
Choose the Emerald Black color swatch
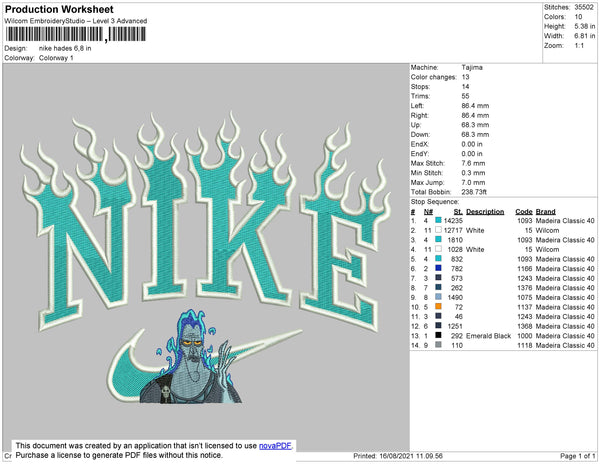tap(438, 335)
